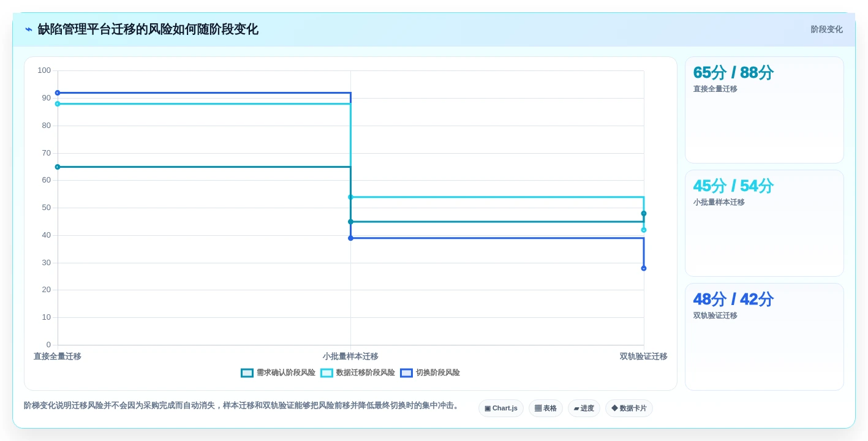Open the 65分 / 88分 data card

click(764, 110)
